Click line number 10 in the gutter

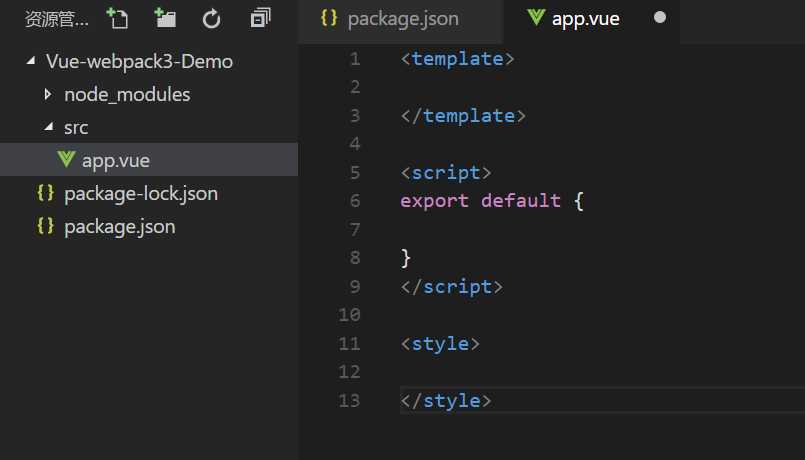[349, 315]
